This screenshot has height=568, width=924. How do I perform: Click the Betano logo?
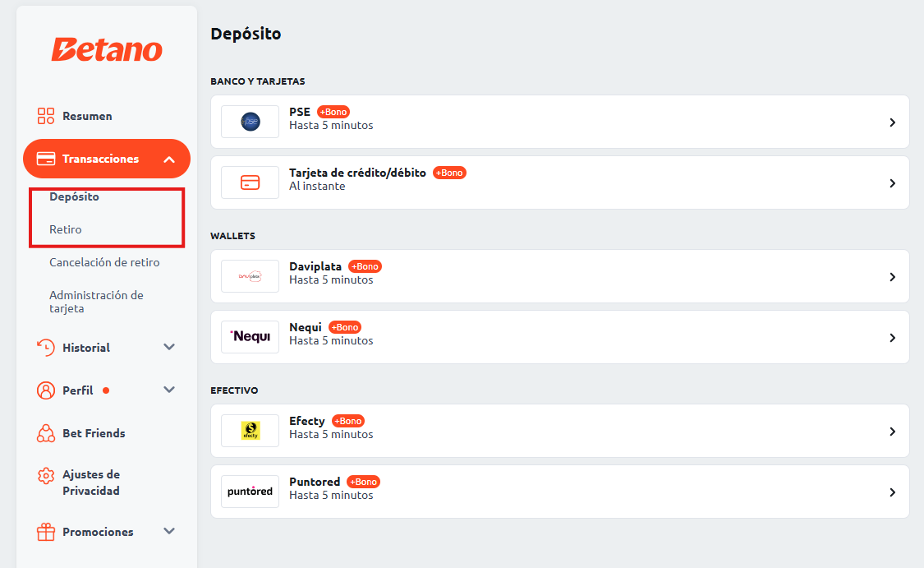107,50
